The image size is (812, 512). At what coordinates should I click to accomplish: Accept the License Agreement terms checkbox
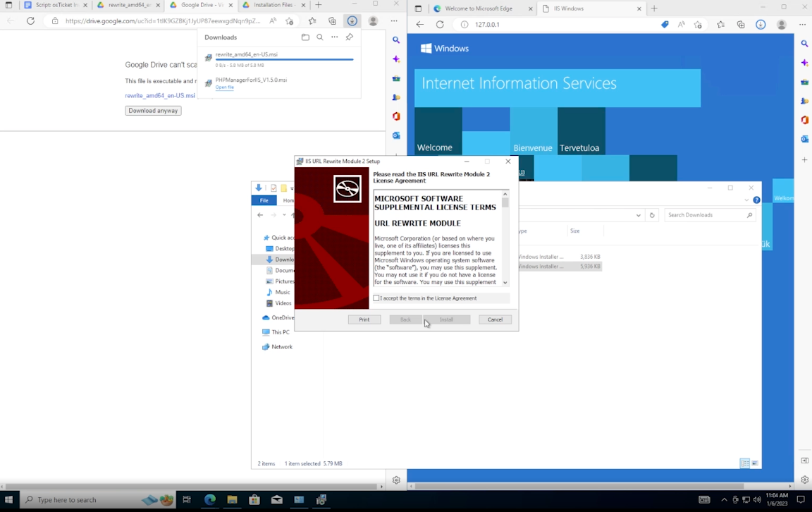(376, 298)
